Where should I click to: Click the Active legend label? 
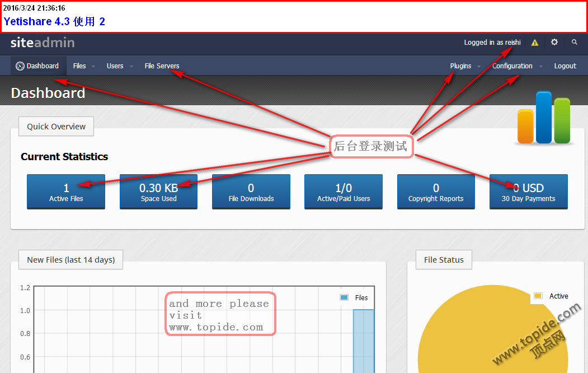[559, 296]
